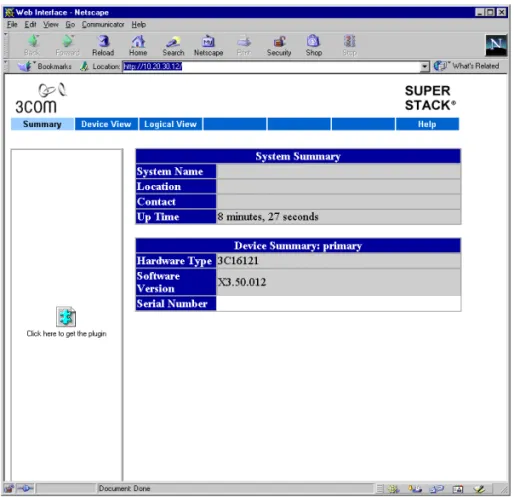Open Composer from the component bar
514x497 pixels.
tap(479, 489)
